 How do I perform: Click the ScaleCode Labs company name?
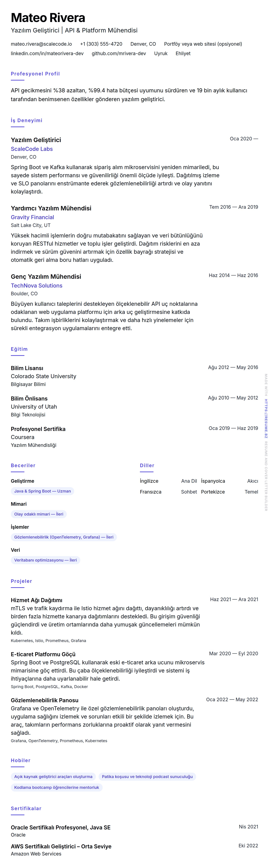pyautogui.click(x=32, y=149)
